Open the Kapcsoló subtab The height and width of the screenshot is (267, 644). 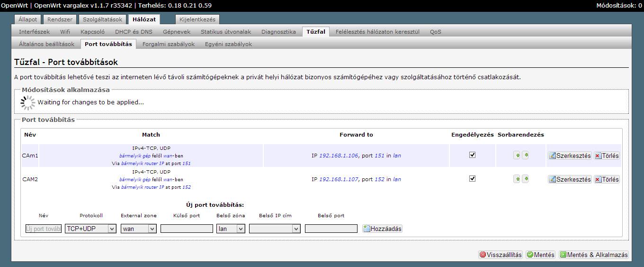point(92,32)
